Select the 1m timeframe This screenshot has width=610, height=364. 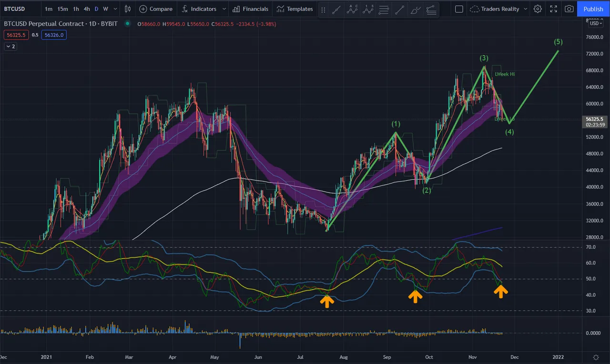49,9
